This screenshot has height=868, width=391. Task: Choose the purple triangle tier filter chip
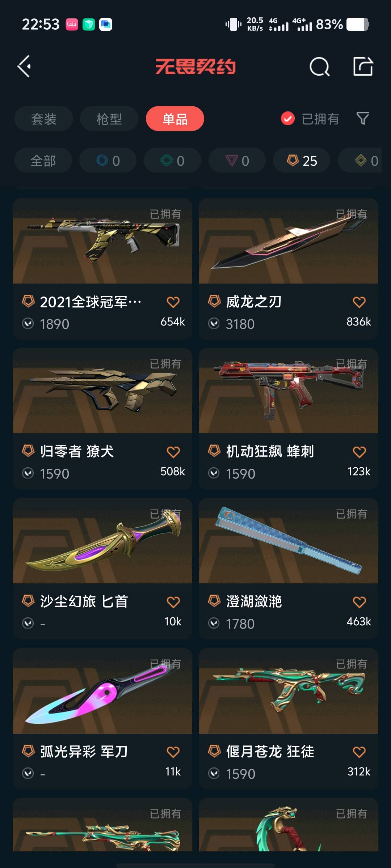pos(237,160)
